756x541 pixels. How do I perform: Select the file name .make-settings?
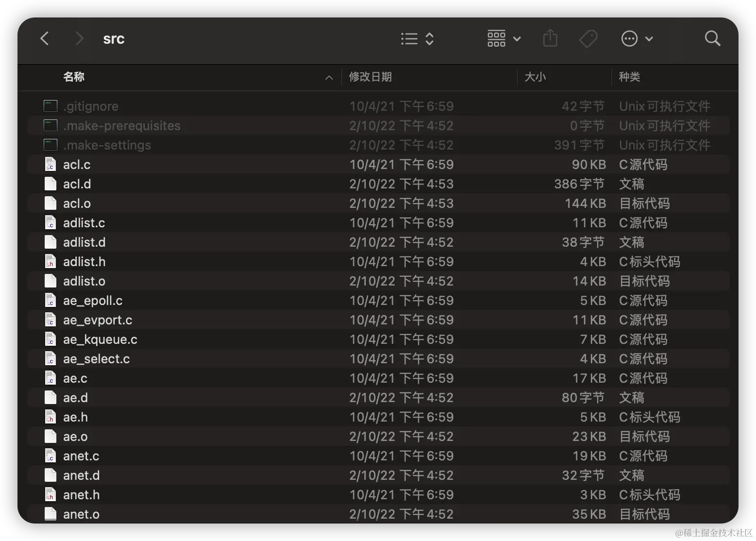(x=107, y=145)
